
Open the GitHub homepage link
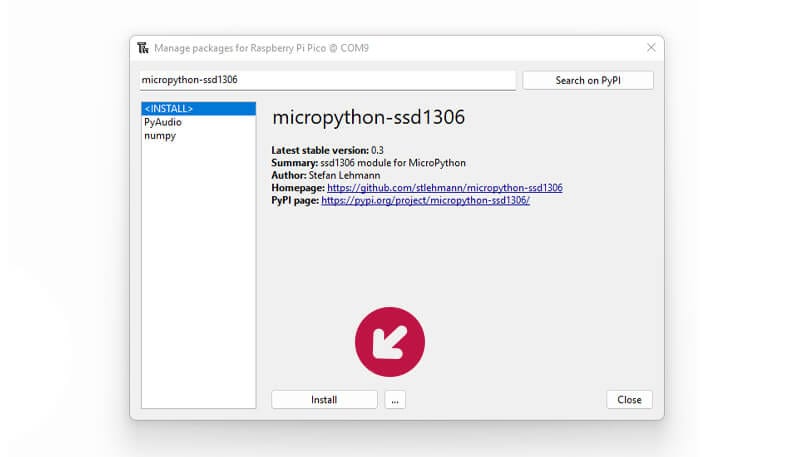click(x=445, y=188)
